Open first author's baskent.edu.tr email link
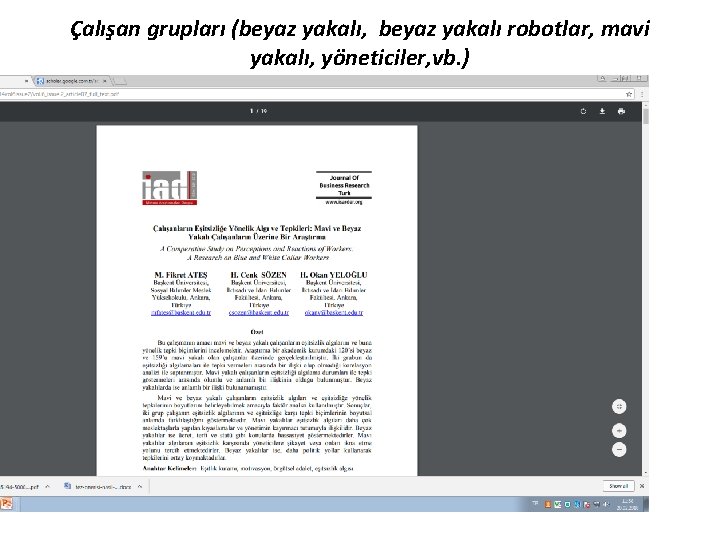This screenshot has height=540, width=720. click(181, 313)
